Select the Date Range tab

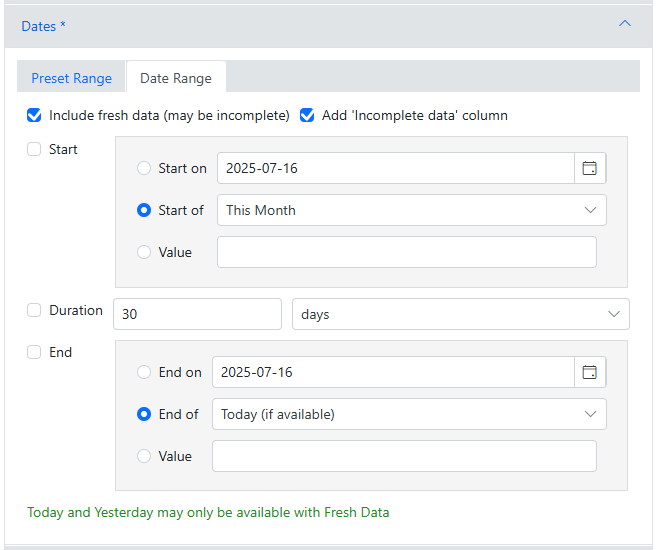176,78
